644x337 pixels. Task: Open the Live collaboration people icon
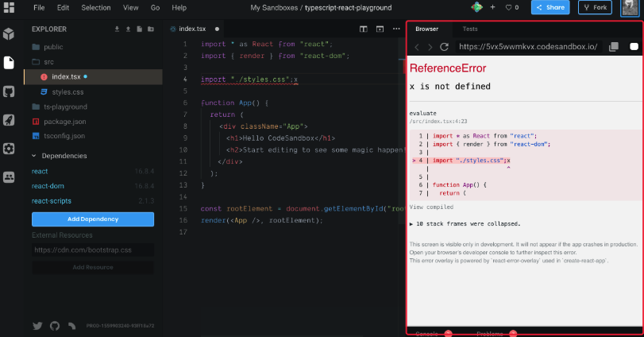9,177
